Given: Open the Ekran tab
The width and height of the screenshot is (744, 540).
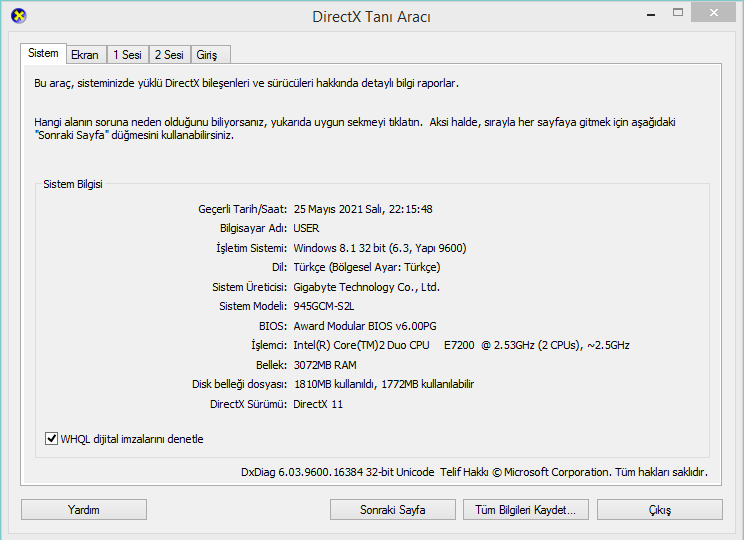Looking at the screenshot, I should [84, 55].
